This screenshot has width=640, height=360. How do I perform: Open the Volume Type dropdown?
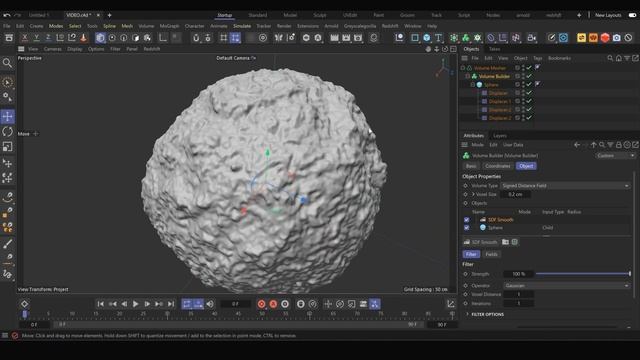565,186
